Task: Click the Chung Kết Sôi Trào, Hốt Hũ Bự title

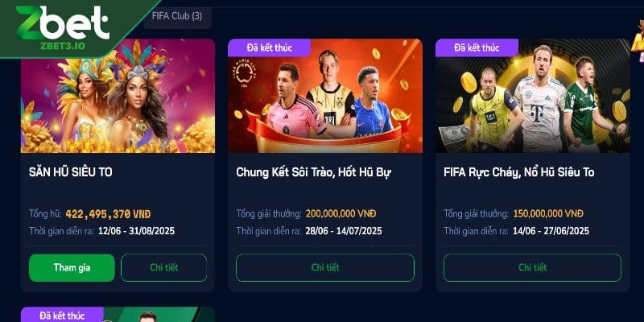Action: click(313, 172)
